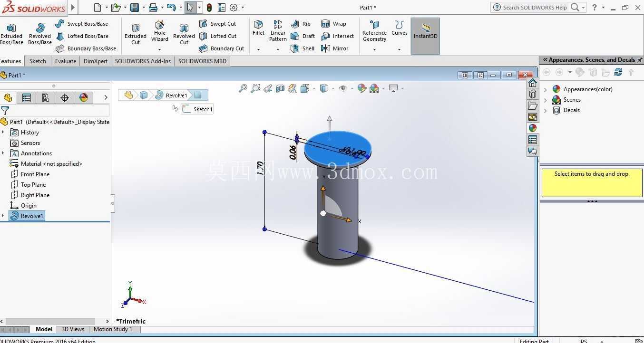Select the Shell feature
Viewport: 644px width, 343px height.
tap(302, 48)
